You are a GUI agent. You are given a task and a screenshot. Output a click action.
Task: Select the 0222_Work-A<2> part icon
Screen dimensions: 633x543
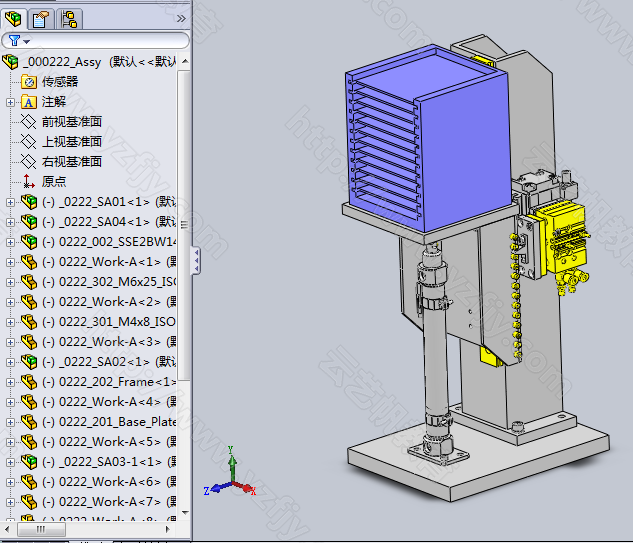pos(29,302)
